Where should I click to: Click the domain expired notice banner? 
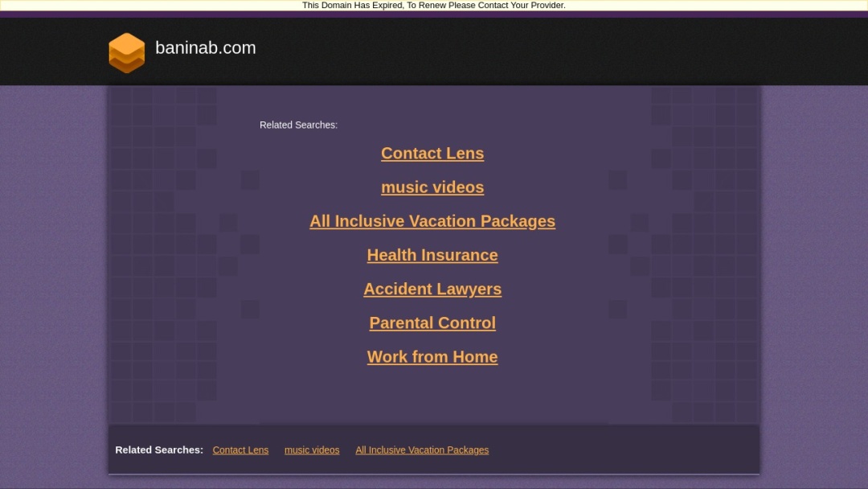click(x=434, y=6)
